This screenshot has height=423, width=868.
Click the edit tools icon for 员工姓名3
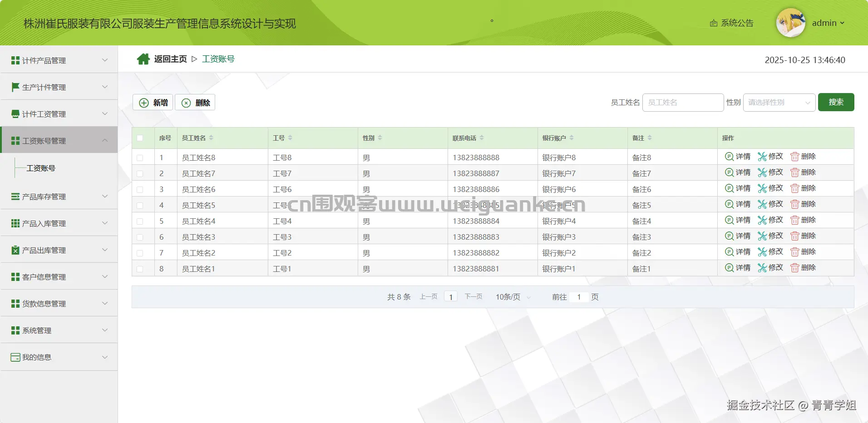click(762, 236)
